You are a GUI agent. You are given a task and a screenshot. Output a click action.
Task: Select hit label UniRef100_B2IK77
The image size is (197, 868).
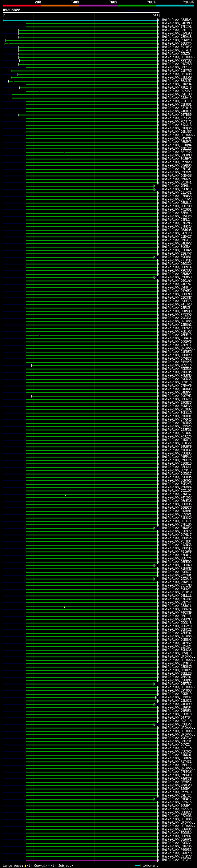point(177,857)
